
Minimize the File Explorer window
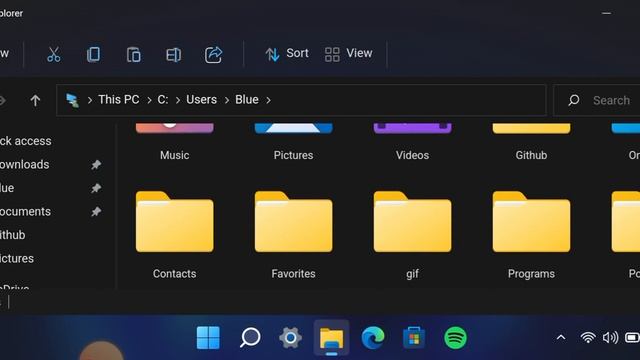coord(607,13)
